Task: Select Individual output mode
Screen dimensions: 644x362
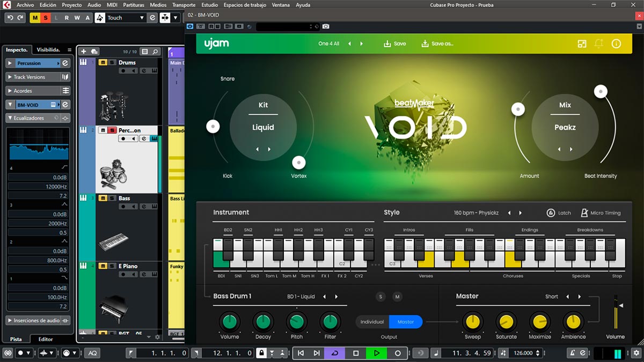Action: [372, 322]
